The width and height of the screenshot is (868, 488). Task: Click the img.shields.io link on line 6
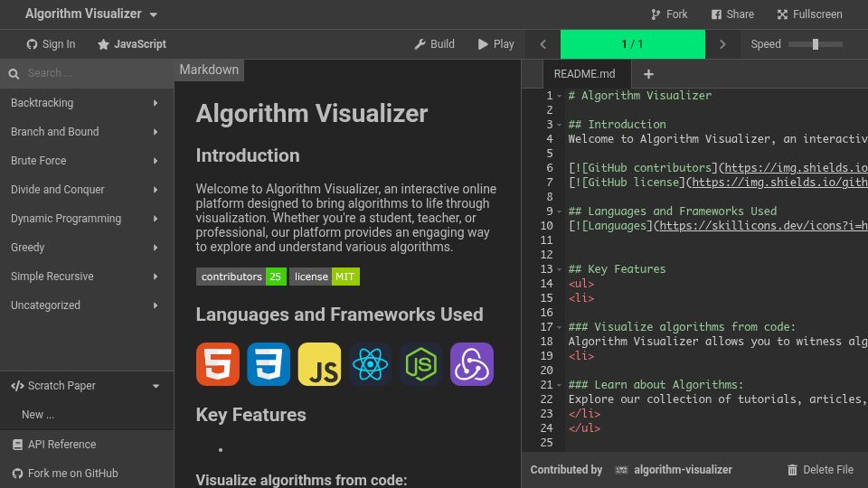coord(796,168)
